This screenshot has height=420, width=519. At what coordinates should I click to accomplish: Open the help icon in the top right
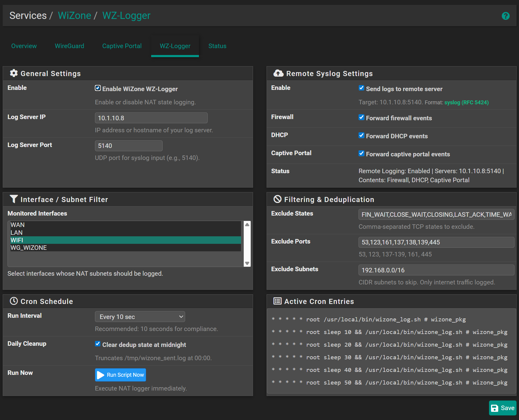point(506,16)
